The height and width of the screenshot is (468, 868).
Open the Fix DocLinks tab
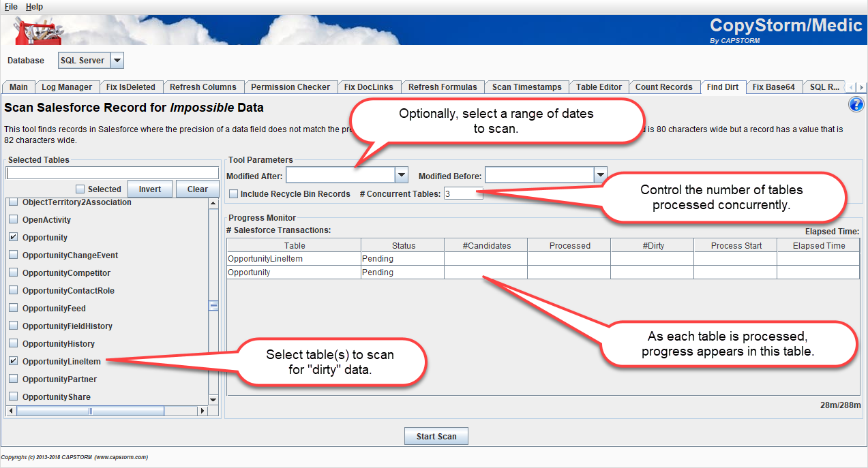[x=369, y=87]
